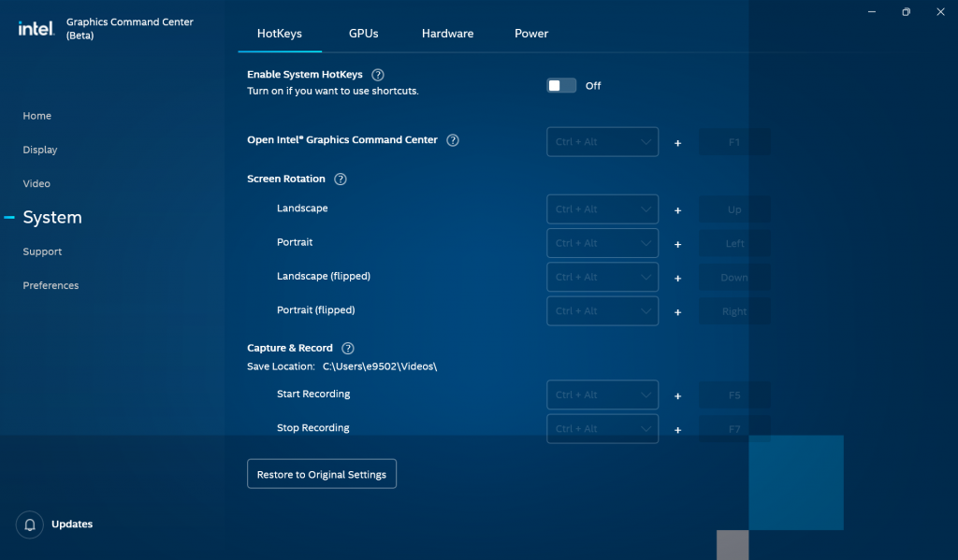Show the Capture & Record help tooltip
Image resolution: width=958 pixels, height=560 pixels.
348,348
